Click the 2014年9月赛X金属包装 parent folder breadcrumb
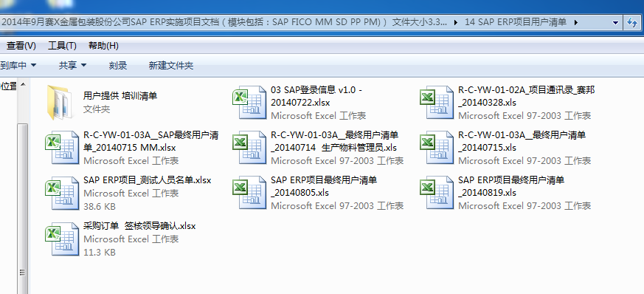The height and width of the screenshot is (294, 644). tap(224, 22)
